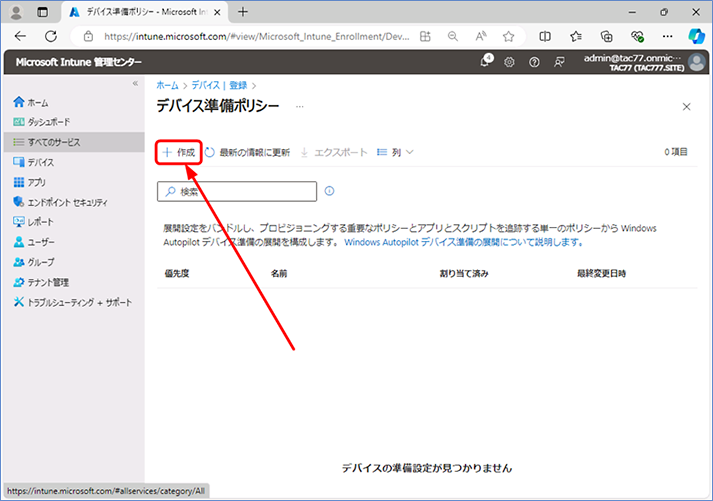The height and width of the screenshot is (501, 713).
Task: Open the Columns (列) dropdown
Action: coord(395,152)
